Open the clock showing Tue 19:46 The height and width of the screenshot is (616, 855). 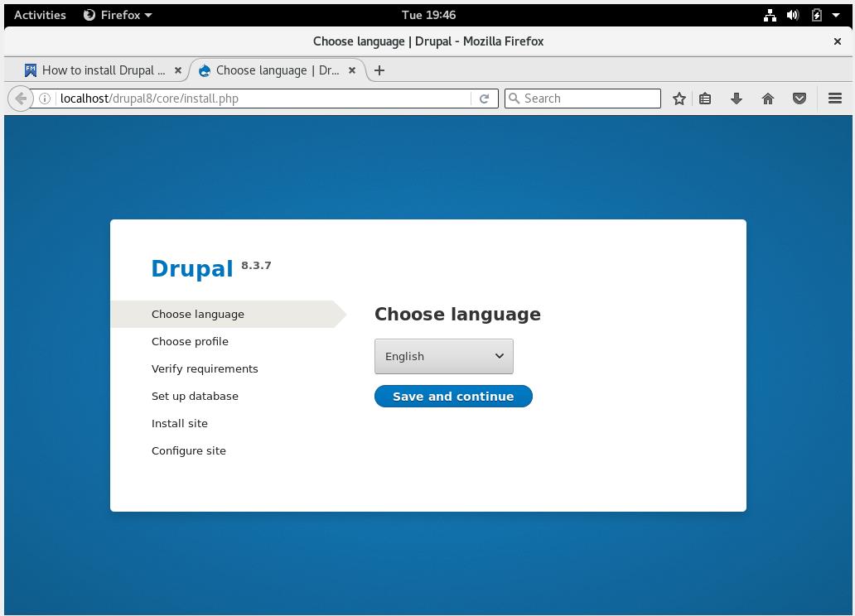428,15
